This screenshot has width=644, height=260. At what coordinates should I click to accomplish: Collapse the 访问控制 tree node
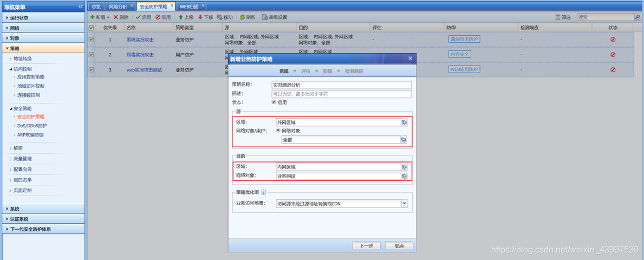click(x=11, y=69)
